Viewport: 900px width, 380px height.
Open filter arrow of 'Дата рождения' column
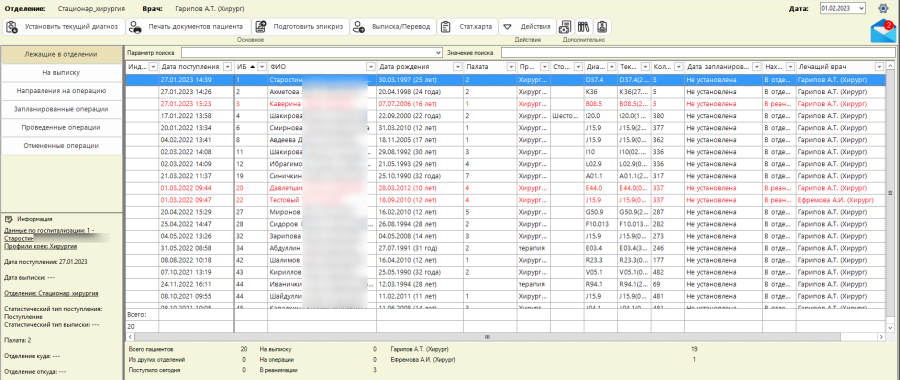[457, 67]
